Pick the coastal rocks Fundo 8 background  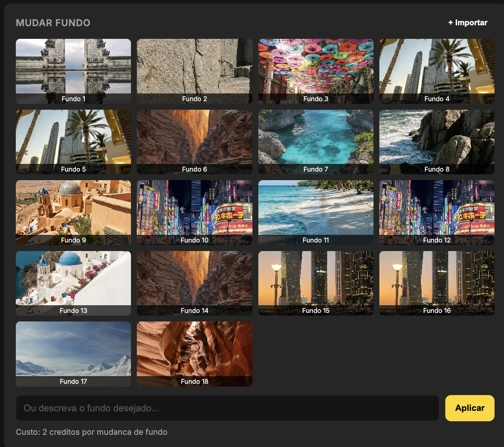pos(437,142)
